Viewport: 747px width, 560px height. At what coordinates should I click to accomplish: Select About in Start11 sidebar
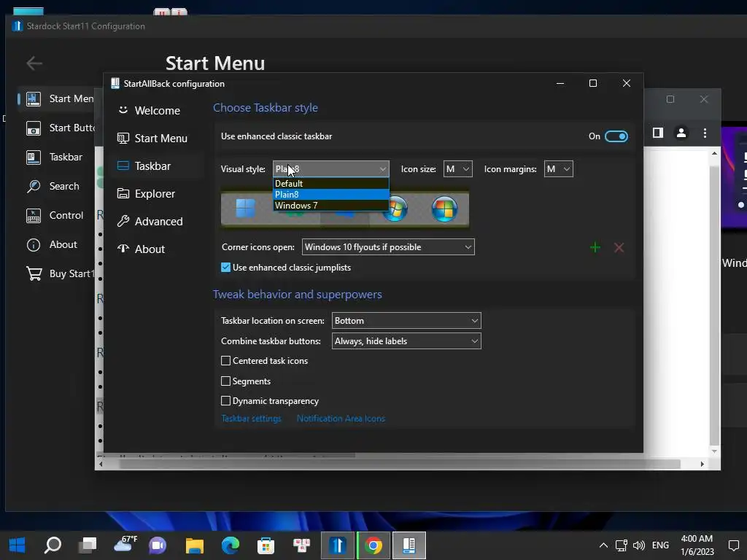coord(52,244)
